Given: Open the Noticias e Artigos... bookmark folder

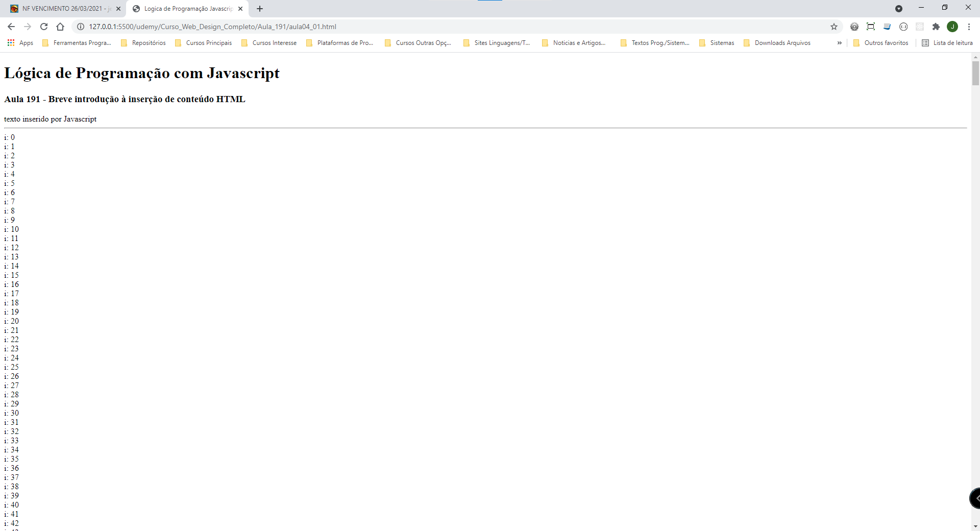Looking at the screenshot, I should pos(574,43).
